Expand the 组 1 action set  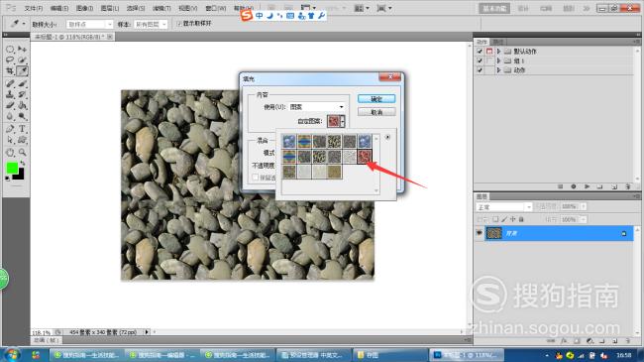498,60
